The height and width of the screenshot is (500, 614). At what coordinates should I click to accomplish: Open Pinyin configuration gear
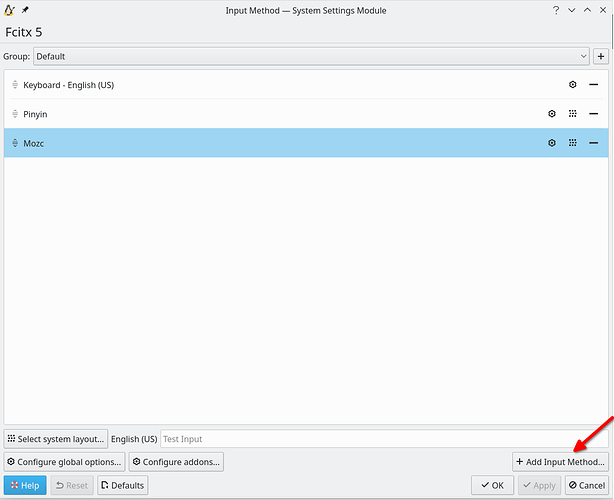(x=552, y=114)
